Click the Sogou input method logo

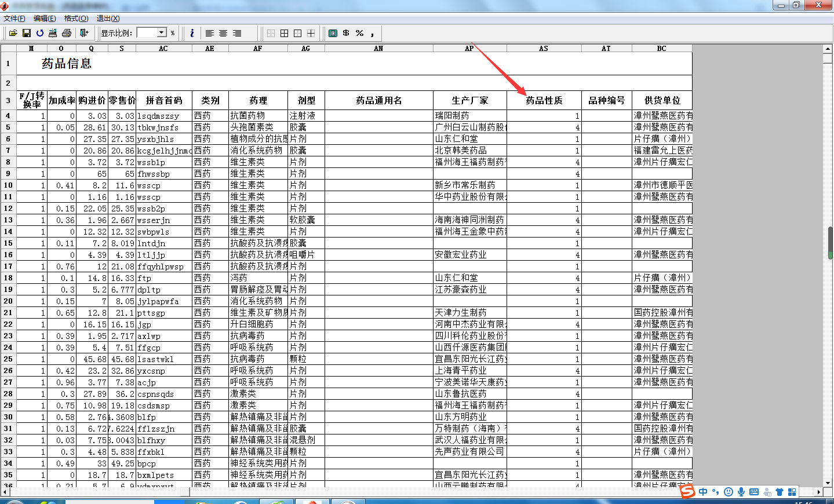[x=687, y=492]
